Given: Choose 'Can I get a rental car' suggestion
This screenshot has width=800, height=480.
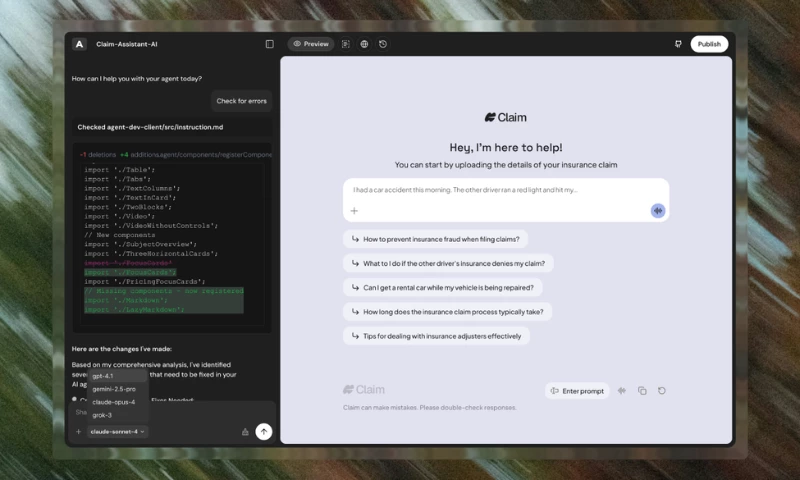Looking at the screenshot, I should [442, 288].
